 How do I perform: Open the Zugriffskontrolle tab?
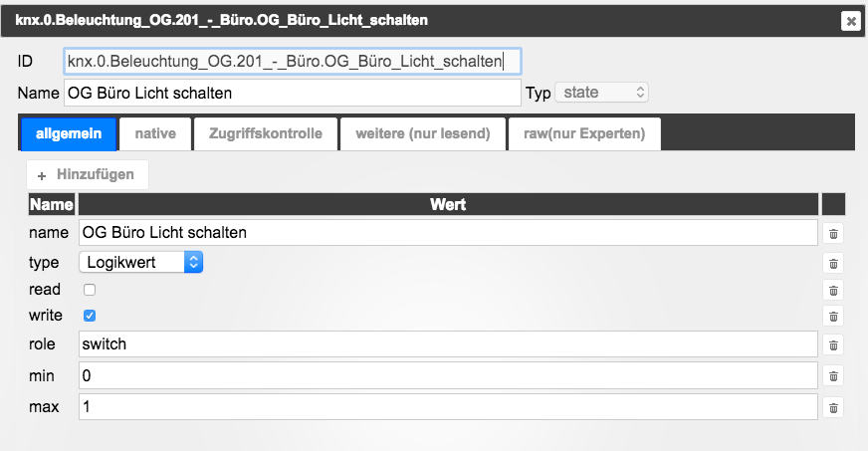click(x=266, y=134)
